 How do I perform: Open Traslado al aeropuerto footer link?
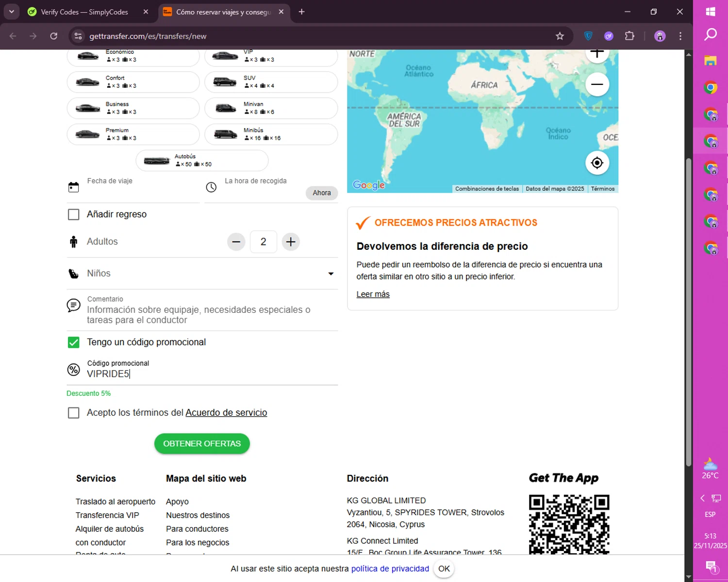point(116,501)
